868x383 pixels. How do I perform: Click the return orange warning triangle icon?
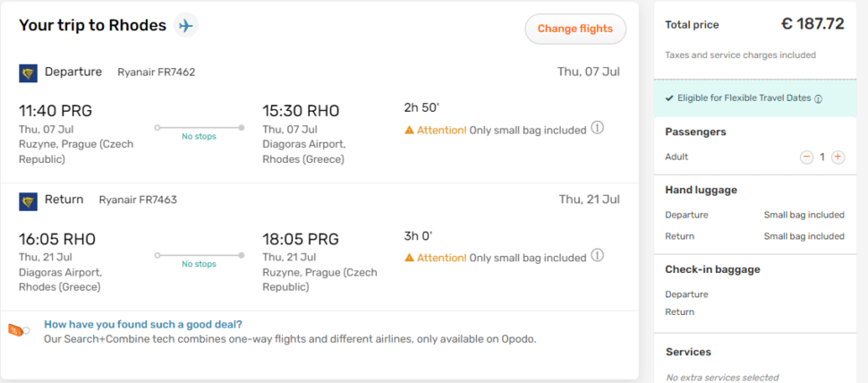[410, 259]
